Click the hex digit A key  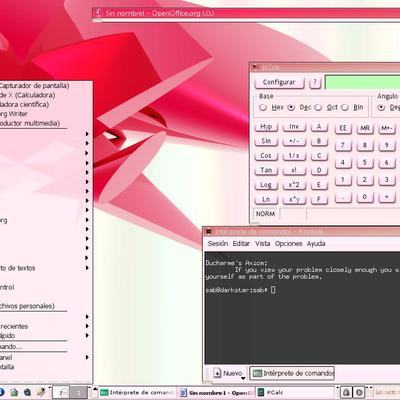pyautogui.click(x=319, y=127)
